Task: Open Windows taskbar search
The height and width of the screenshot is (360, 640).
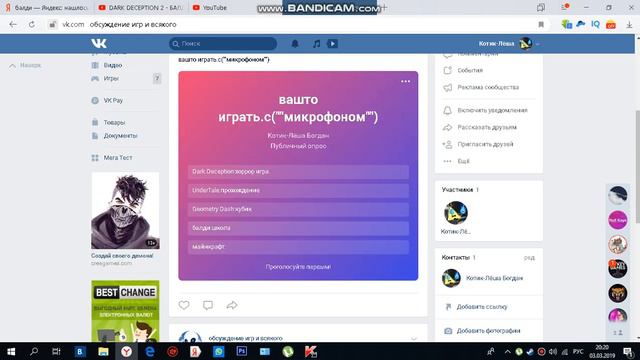Action: pyautogui.click(x=34, y=351)
